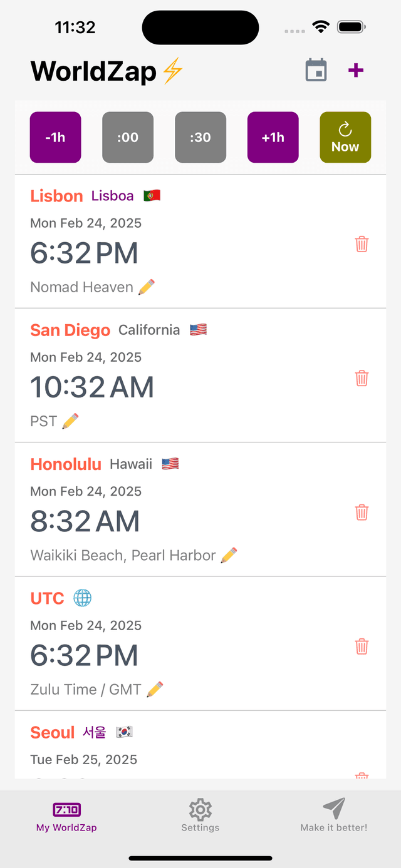Tap the purple plus to add city
Viewport: 401px width, 868px height.
click(x=356, y=70)
